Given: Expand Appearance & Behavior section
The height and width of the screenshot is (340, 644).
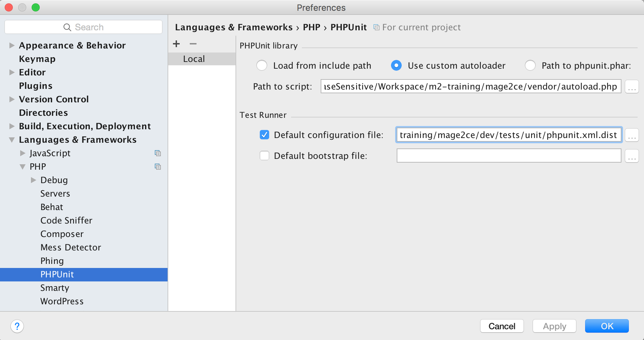Looking at the screenshot, I should click(x=12, y=45).
